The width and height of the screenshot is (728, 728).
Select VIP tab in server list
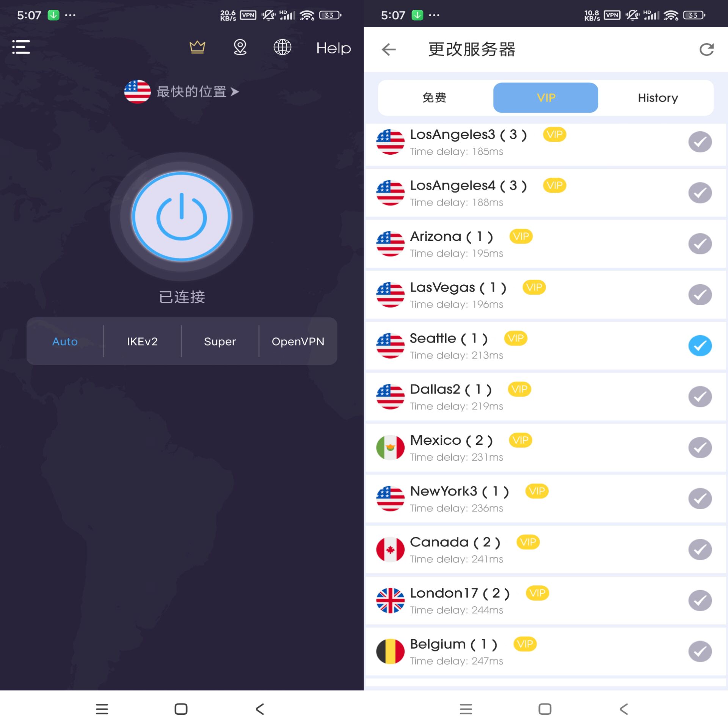(x=545, y=97)
